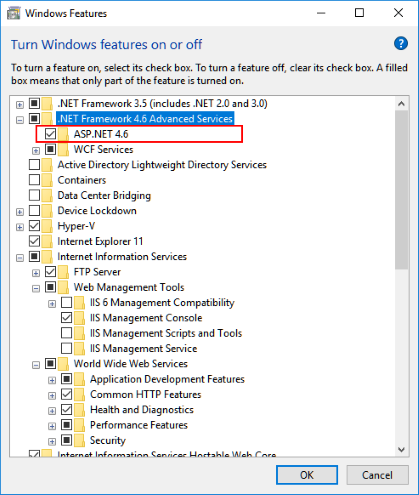Click the folder icon beside Security
The image size is (419, 495).
tap(80, 441)
